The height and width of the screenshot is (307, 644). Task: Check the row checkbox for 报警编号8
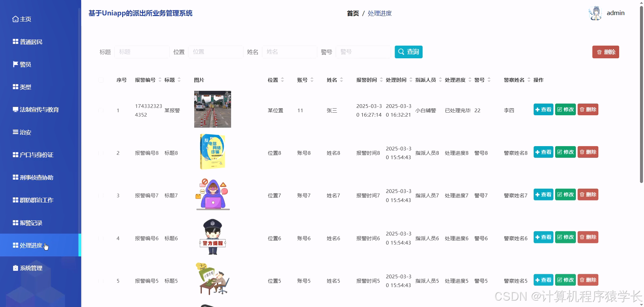tap(101, 153)
